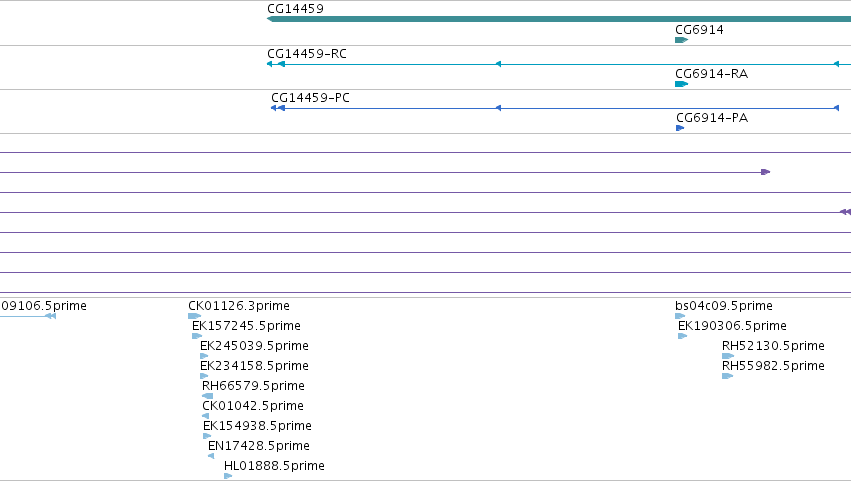851x481 pixels.
Task: Click the EK234158.5prime EST glyph
Action: pyautogui.click(x=204, y=376)
